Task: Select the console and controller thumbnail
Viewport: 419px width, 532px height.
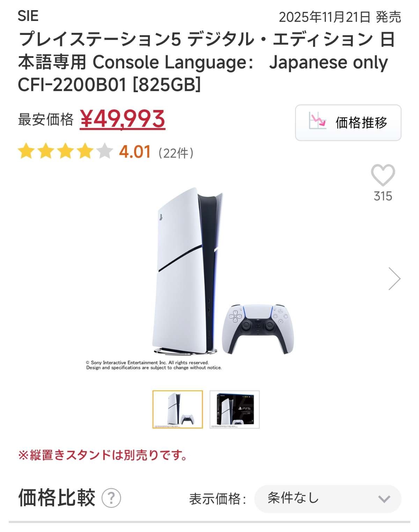Action: click(x=178, y=409)
